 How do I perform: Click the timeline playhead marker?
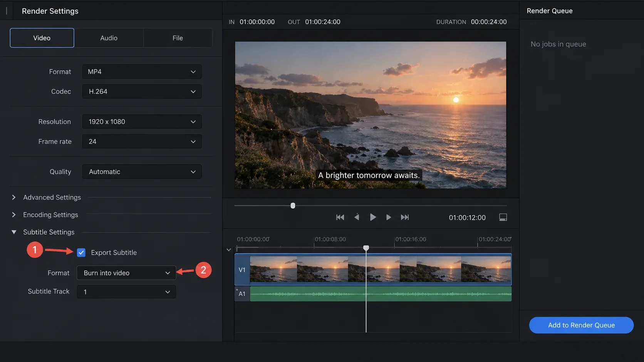(366, 248)
